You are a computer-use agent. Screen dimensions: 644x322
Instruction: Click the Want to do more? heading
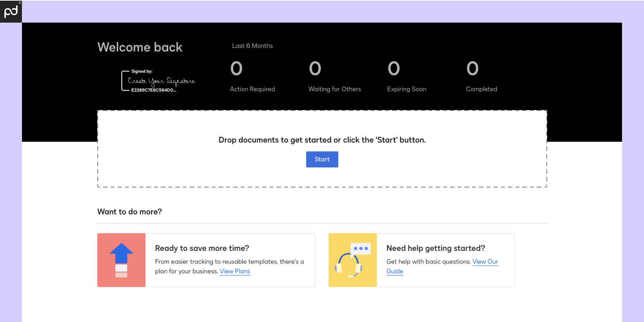(x=130, y=212)
